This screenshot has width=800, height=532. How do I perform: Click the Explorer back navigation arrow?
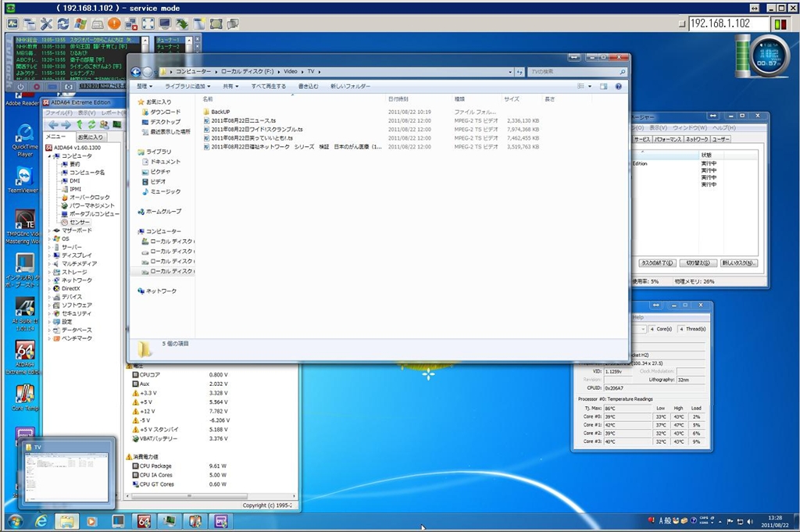pyautogui.click(x=137, y=72)
